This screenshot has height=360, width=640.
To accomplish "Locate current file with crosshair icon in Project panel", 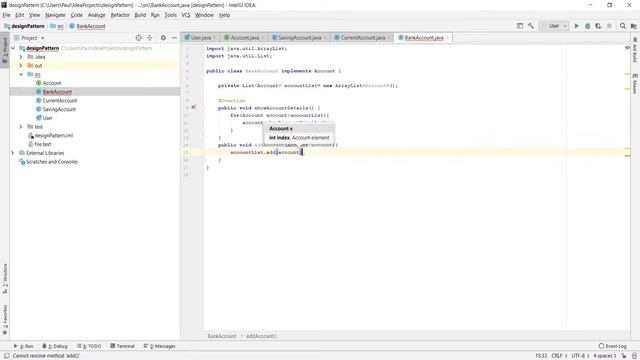I will (139, 38).
